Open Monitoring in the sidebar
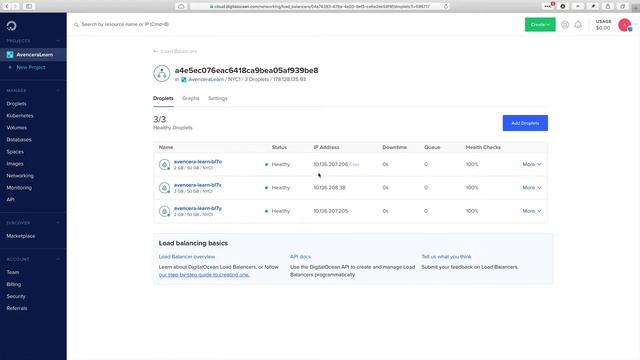Screen dimensions: 640x360 click(19, 188)
